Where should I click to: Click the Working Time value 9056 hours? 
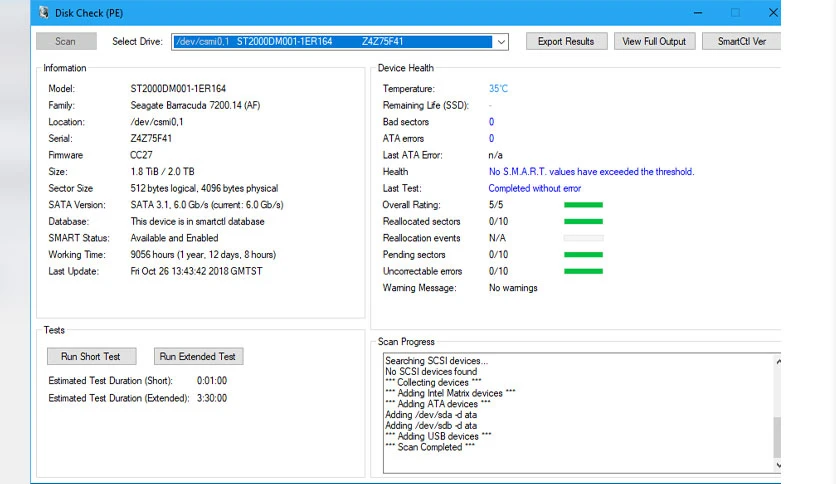click(x=203, y=254)
